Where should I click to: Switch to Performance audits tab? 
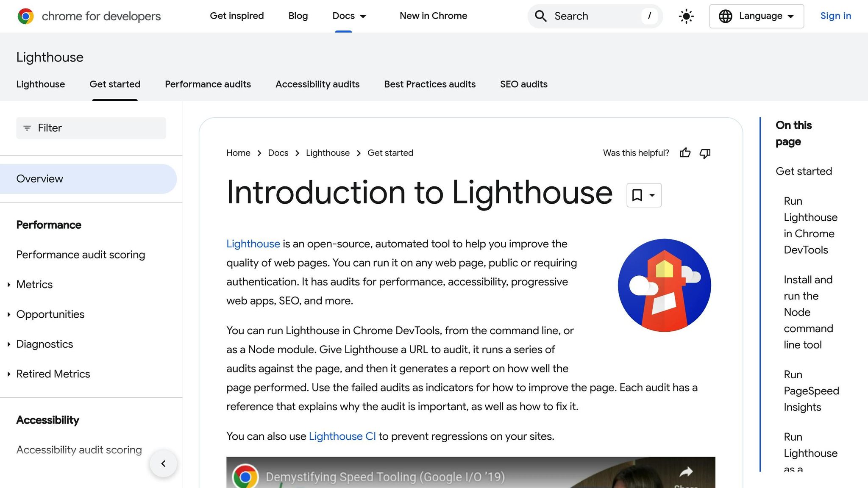point(208,84)
